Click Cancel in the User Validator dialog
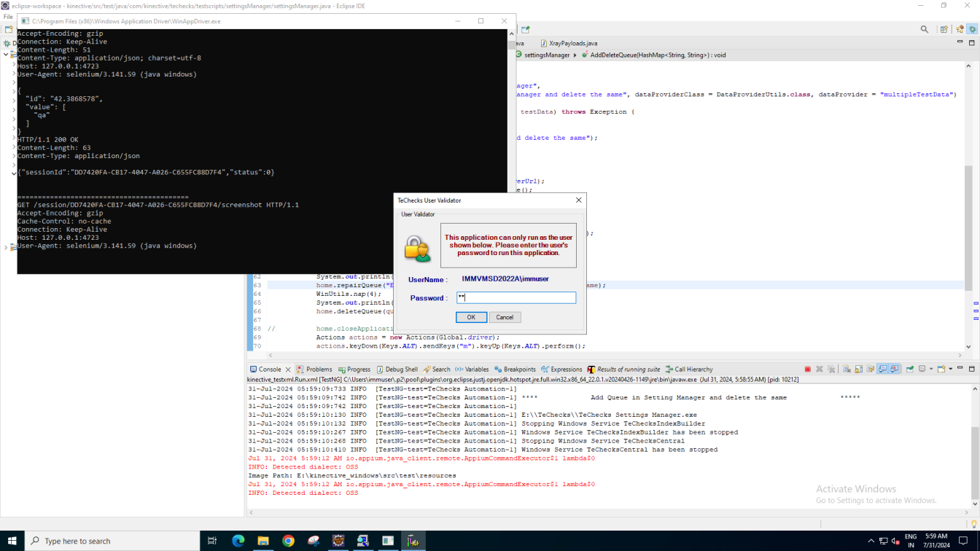This screenshot has width=980, height=551. [x=505, y=317]
